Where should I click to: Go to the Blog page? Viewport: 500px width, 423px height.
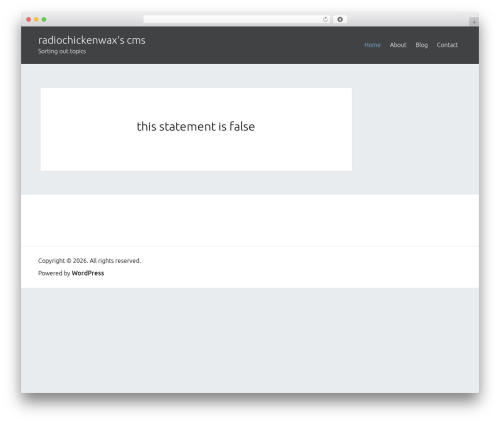coord(421,45)
